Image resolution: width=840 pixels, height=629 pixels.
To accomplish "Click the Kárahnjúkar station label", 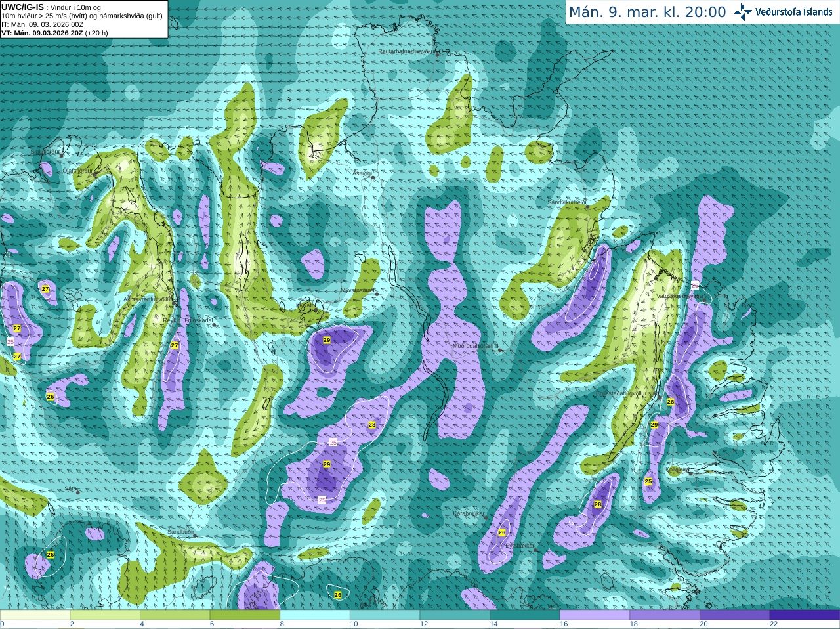I will [469, 513].
